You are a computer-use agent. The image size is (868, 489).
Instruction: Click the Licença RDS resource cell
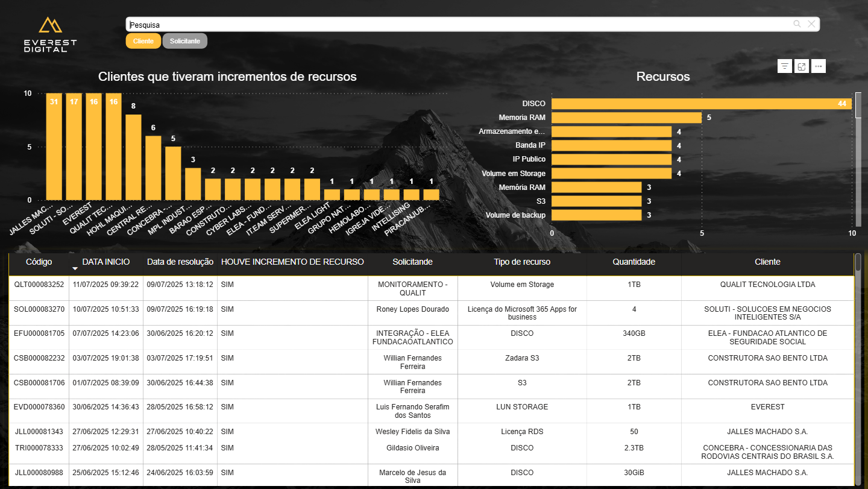(522, 432)
